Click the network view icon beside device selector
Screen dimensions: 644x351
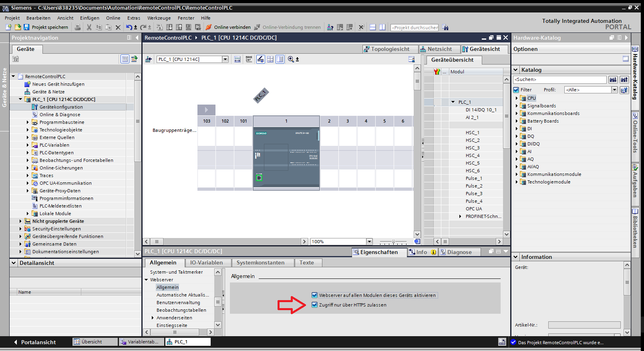(149, 59)
